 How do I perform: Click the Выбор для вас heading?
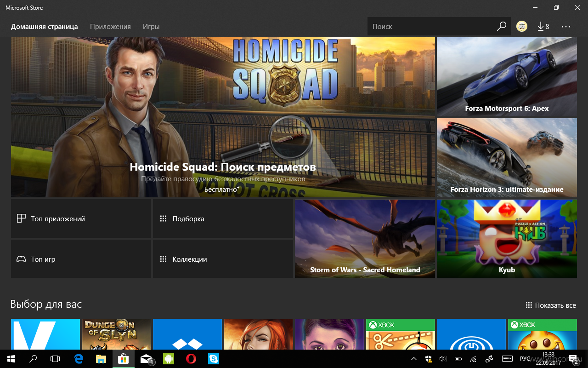tap(46, 304)
